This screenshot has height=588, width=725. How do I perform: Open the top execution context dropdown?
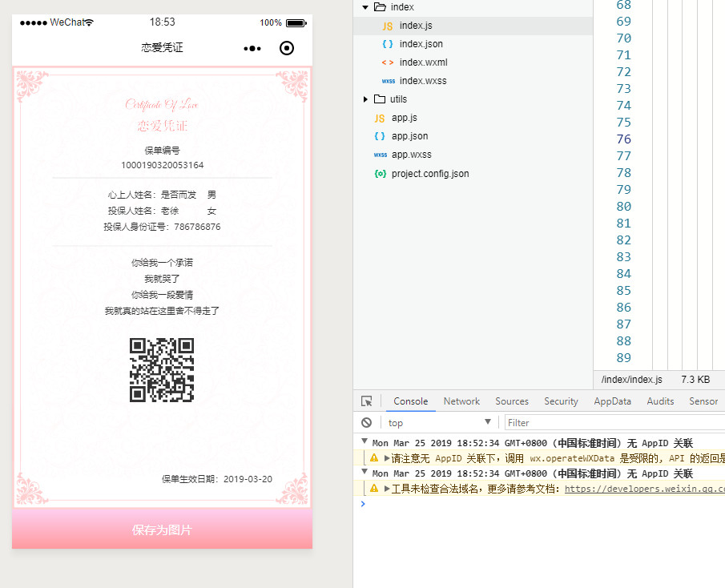[x=439, y=422]
